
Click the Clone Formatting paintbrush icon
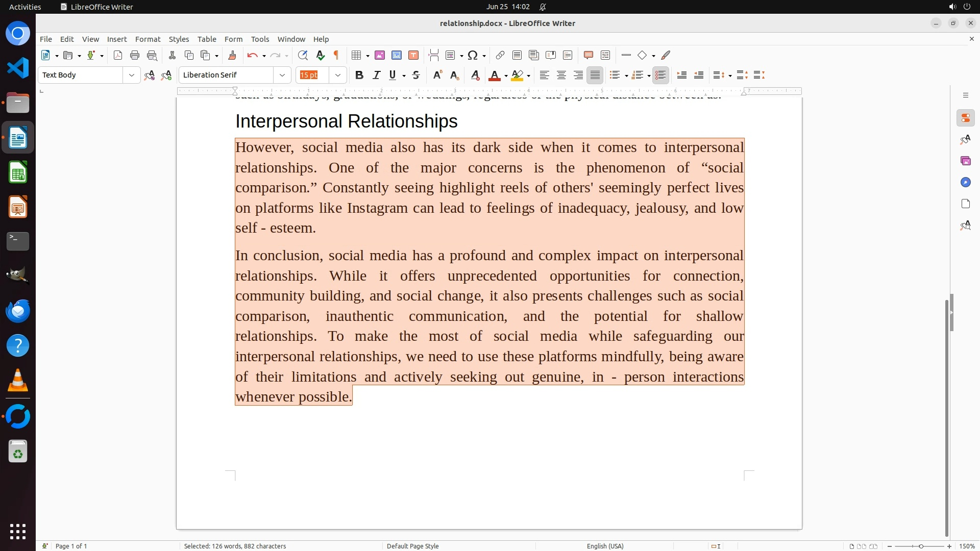point(232,55)
